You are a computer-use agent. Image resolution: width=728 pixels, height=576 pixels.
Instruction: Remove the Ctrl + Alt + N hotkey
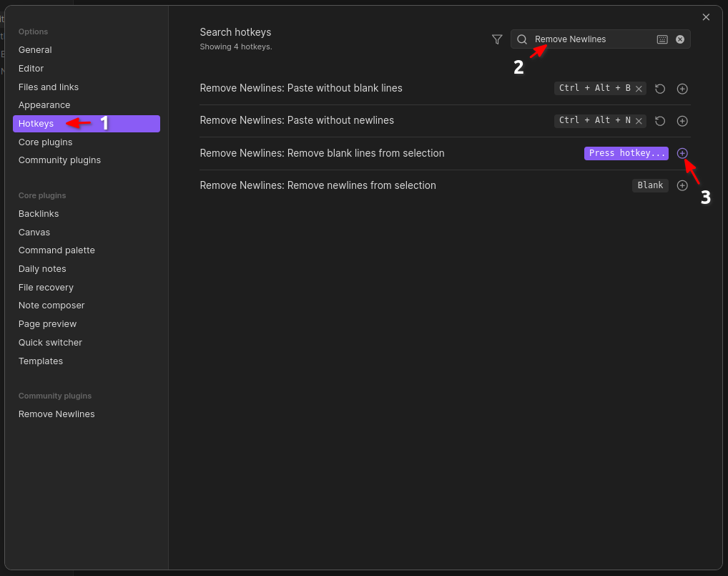639,120
